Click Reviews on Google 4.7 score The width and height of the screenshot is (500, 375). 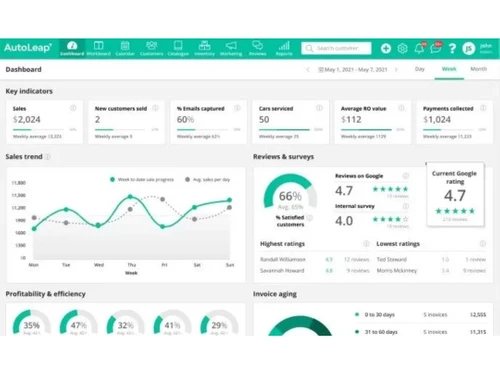click(344, 191)
